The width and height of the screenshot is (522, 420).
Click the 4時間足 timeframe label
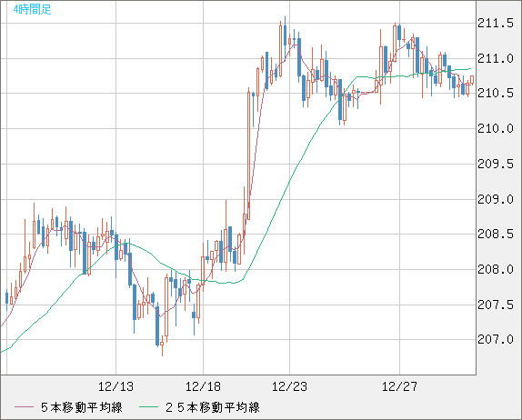33,9
